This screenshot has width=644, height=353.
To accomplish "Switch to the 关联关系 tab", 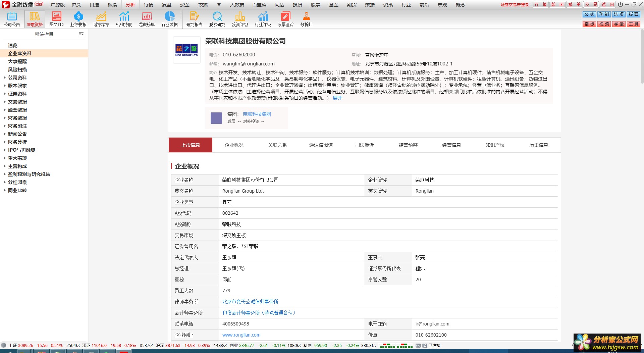I will pyautogui.click(x=277, y=145).
